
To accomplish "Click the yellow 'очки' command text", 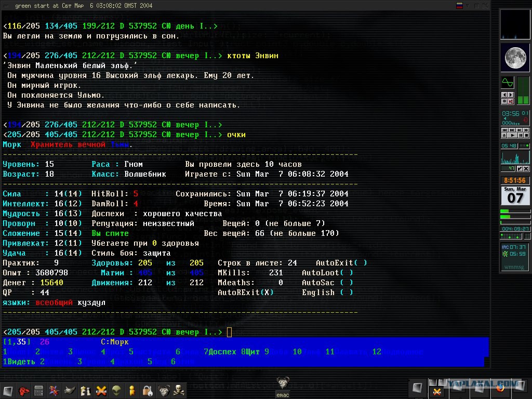I will (236, 135).
